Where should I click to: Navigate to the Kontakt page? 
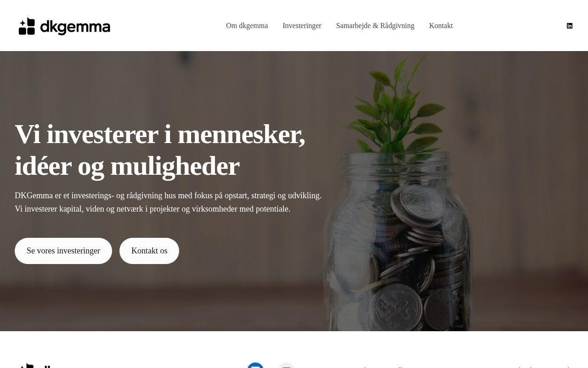(441, 26)
